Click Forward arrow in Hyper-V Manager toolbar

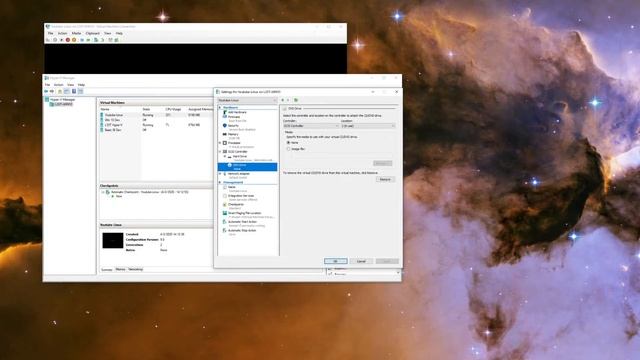[x=52, y=91]
